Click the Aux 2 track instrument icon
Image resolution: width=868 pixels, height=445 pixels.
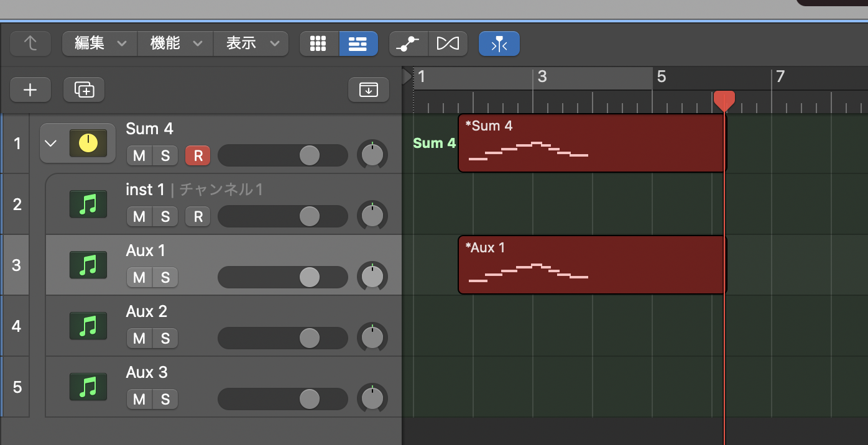pos(88,326)
